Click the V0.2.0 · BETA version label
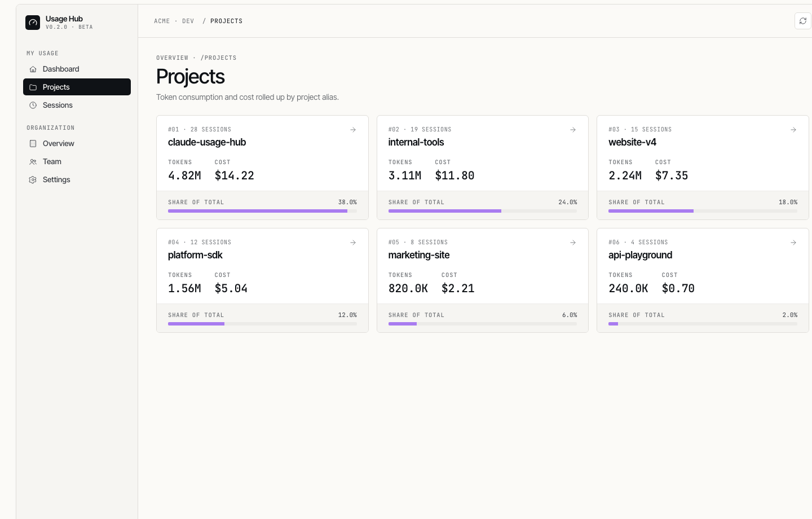Screen dimensions: 812x519 pyautogui.click(x=69, y=27)
